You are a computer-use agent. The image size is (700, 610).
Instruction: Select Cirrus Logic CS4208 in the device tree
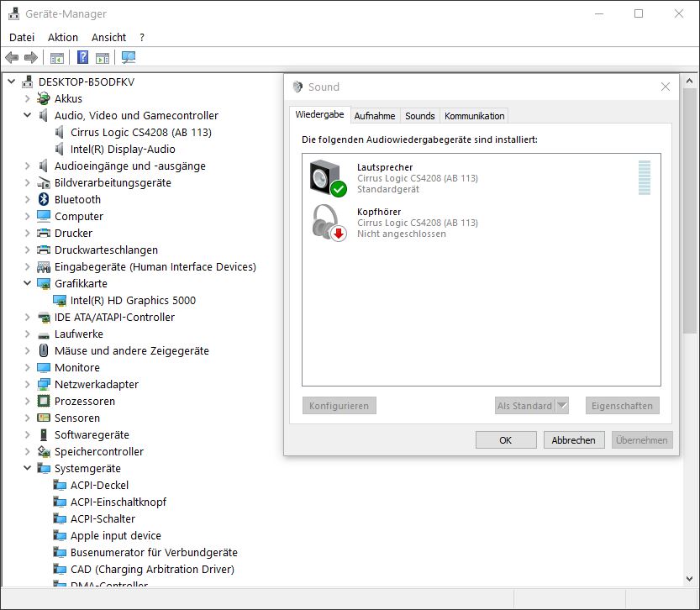[140, 132]
